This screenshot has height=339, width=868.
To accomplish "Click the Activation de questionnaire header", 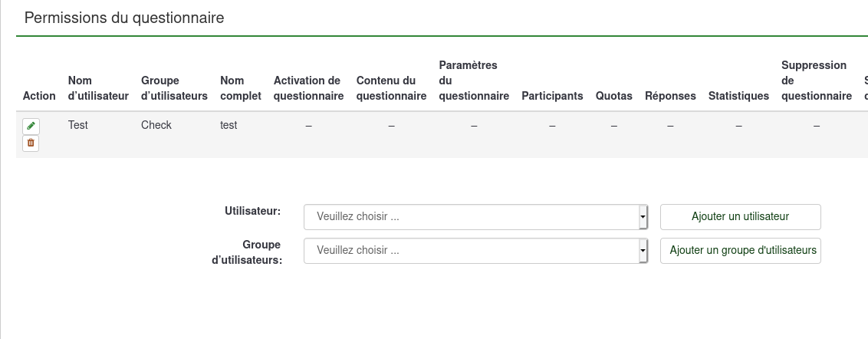I will pos(308,88).
